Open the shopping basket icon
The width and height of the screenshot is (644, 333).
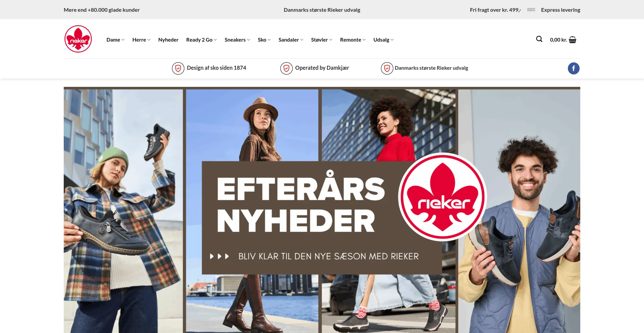[x=573, y=40]
